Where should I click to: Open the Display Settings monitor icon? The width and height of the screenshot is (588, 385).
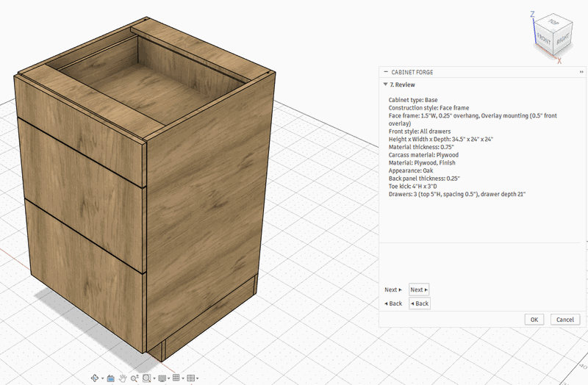pyautogui.click(x=162, y=378)
